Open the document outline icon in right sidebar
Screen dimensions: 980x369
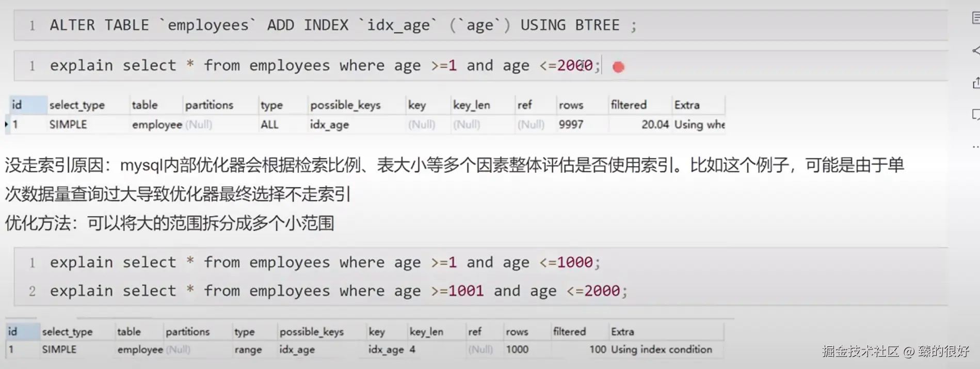975,19
